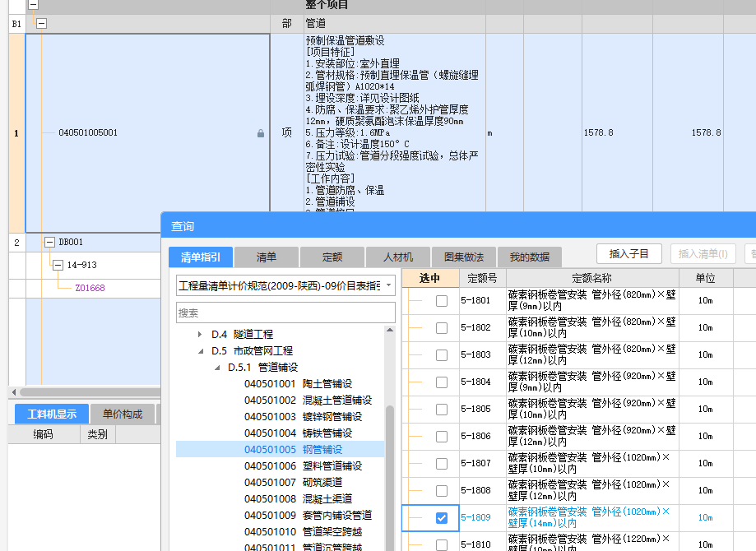Tick checkbox for quota 5-1802
This screenshot has height=551, width=756.
(442, 328)
